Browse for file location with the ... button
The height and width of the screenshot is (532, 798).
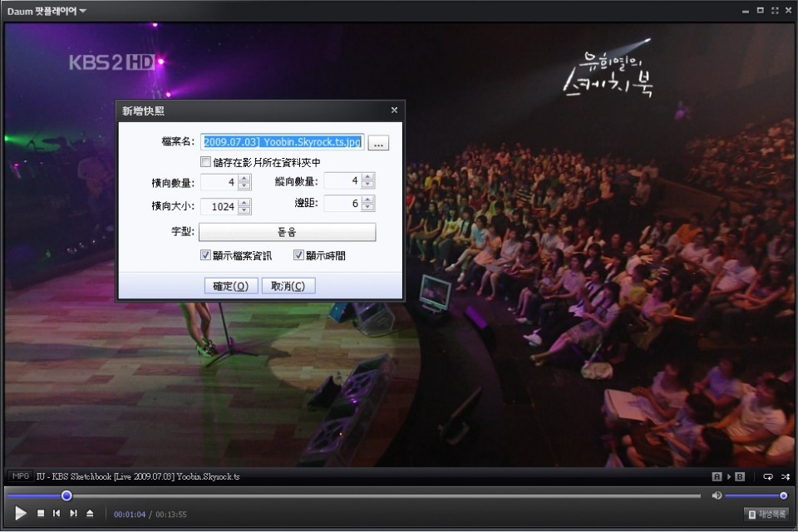click(378, 142)
